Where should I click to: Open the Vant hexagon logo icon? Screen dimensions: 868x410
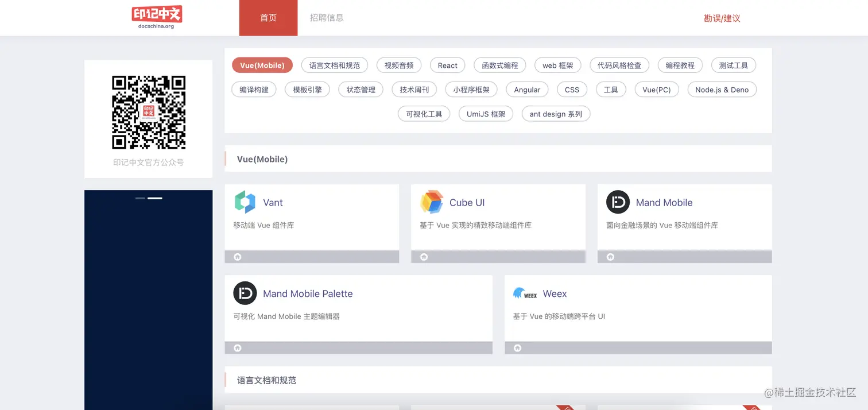pos(245,202)
